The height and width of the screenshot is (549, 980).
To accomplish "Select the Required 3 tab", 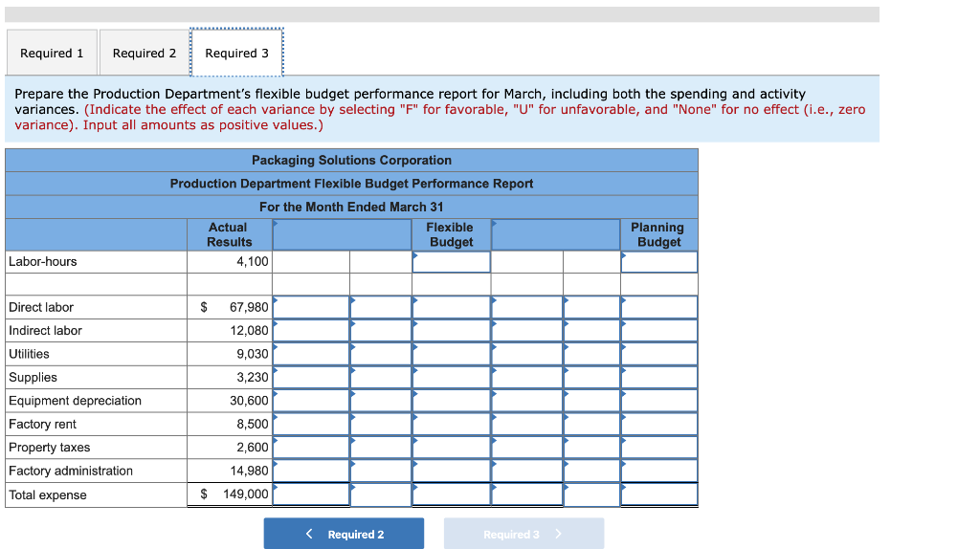I will pos(237,54).
